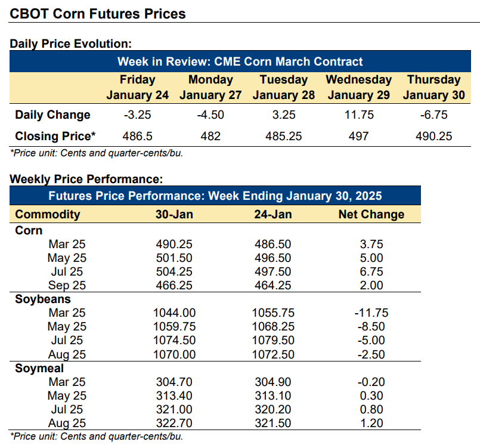Click the Friday January 24 column header
This screenshot has height=448, width=480.
click(138, 87)
